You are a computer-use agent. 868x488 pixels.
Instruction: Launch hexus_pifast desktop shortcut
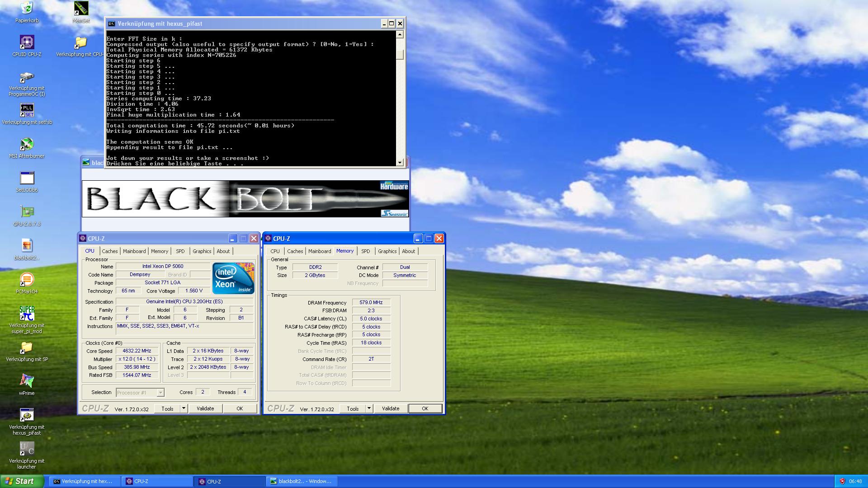click(x=27, y=415)
